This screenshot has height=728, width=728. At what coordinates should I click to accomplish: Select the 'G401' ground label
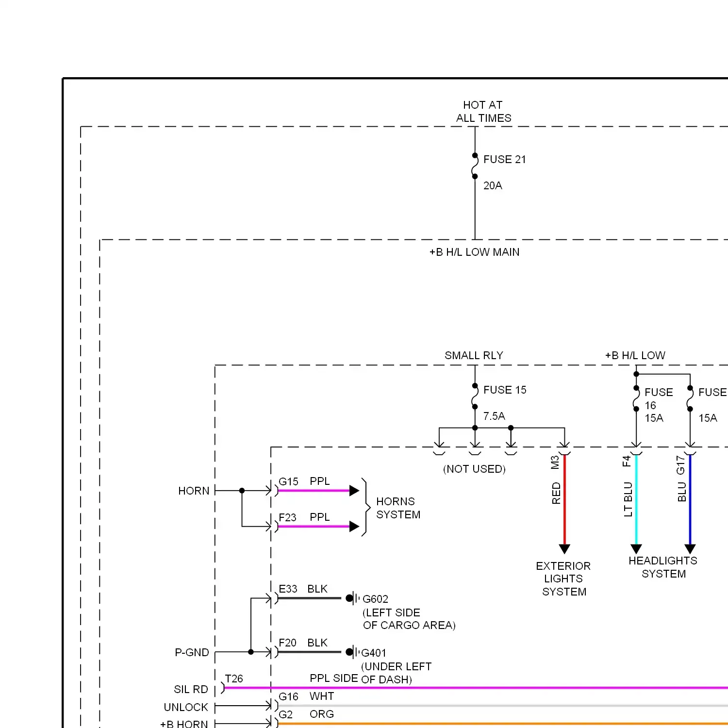374,653
